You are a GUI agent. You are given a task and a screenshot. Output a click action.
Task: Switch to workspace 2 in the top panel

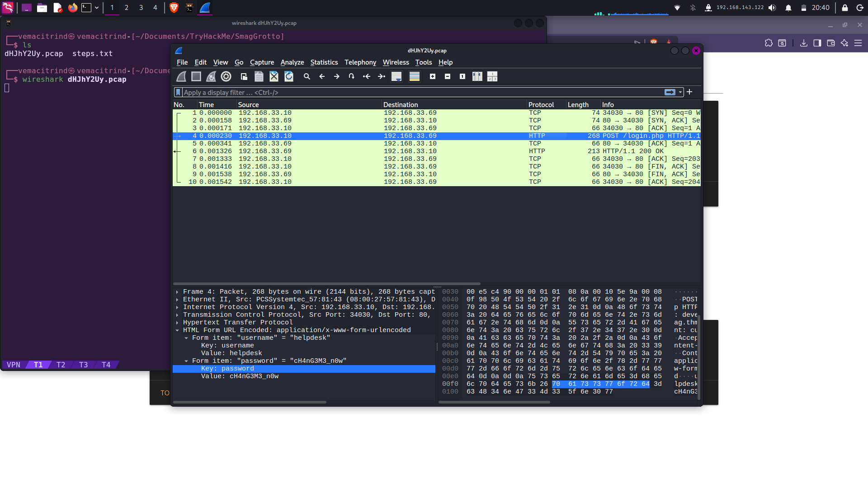(x=127, y=8)
